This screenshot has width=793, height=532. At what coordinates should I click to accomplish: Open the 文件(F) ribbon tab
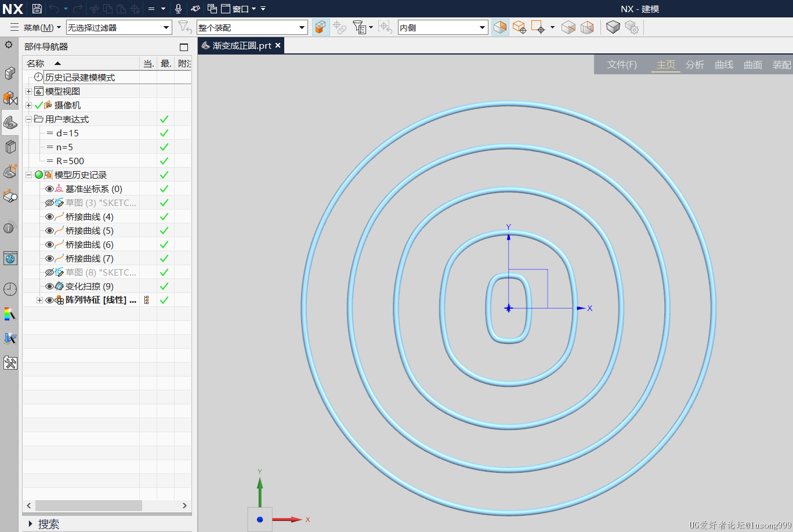(x=622, y=64)
